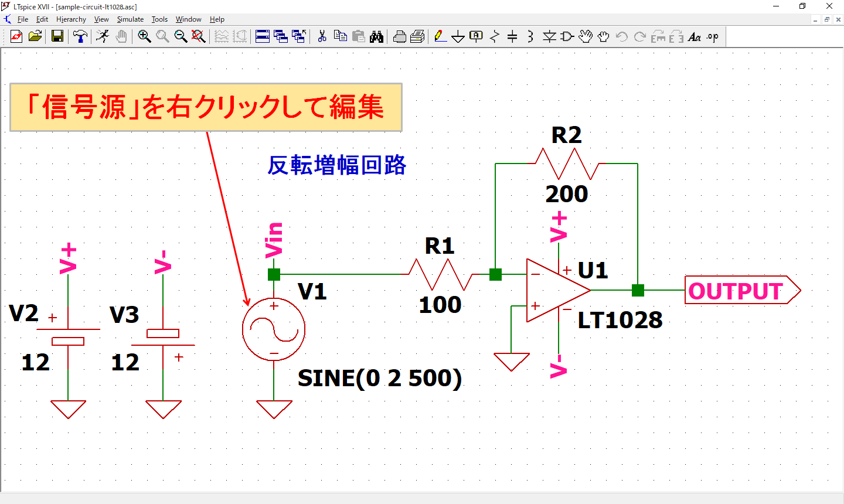Select the V1 sine voltage source symbol

pyautogui.click(x=273, y=329)
